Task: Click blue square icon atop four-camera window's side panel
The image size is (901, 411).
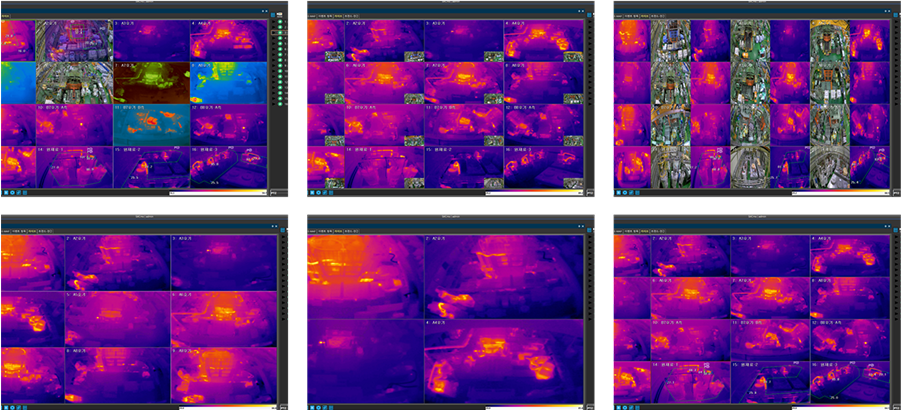Action: (x=590, y=230)
